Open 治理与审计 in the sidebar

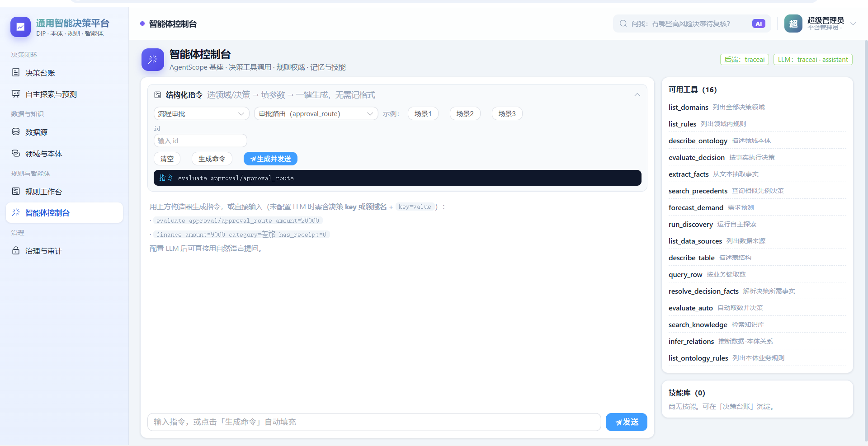point(64,251)
